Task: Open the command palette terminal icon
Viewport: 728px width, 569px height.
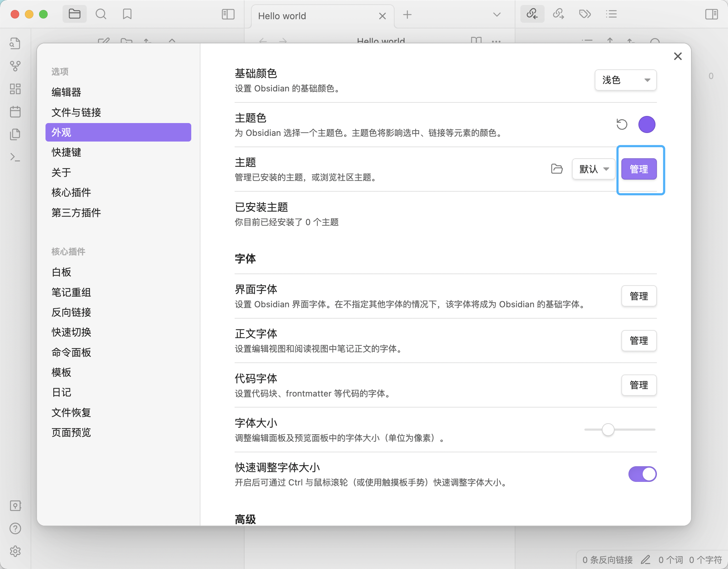Action: tap(15, 157)
